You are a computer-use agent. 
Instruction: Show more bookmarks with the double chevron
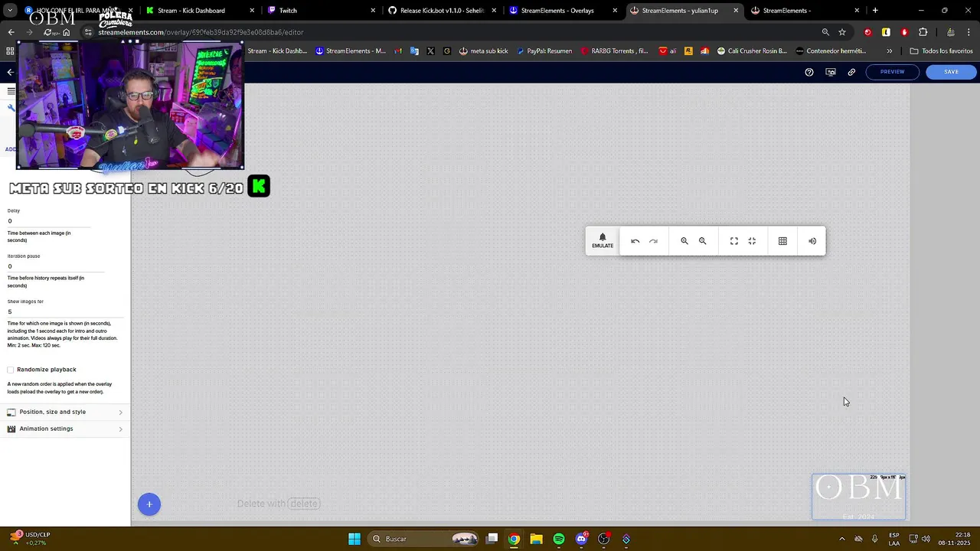[889, 51]
